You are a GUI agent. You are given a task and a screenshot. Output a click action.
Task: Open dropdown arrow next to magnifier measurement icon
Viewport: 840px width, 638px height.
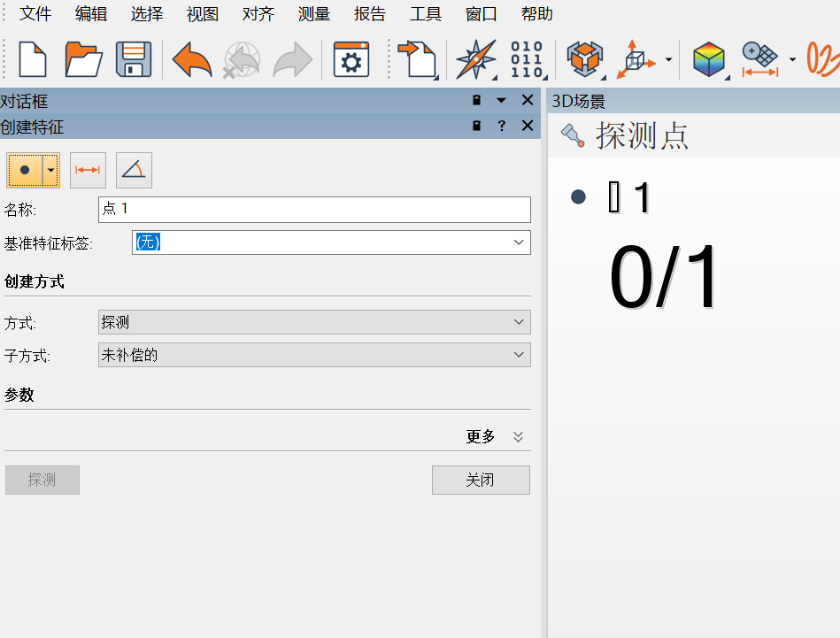(792, 59)
